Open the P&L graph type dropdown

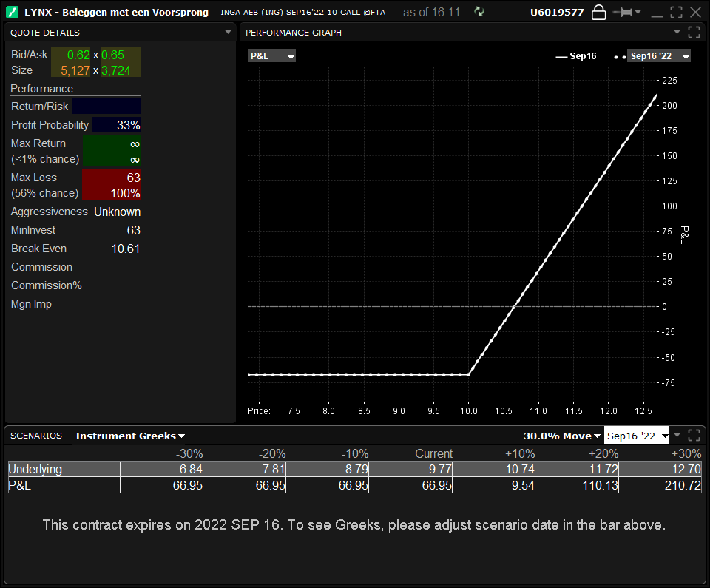pyautogui.click(x=271, y=55)
